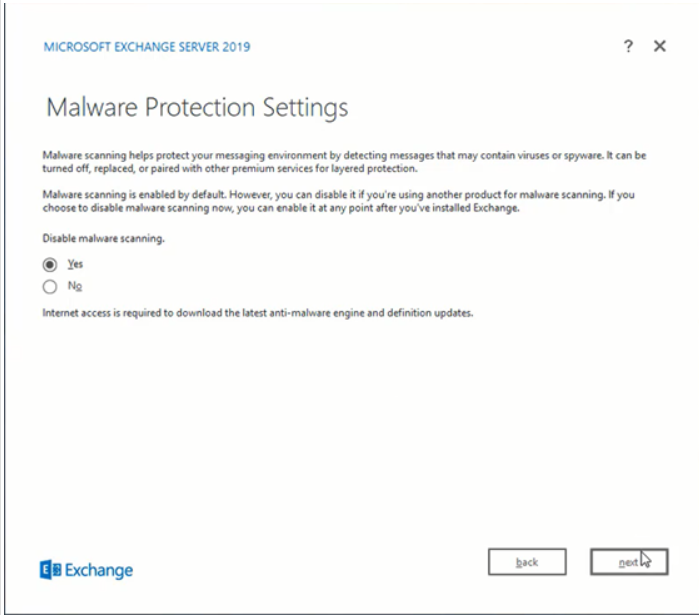Go to the previous step with back
This screenshot has height=615, width=699.
point(527,562)
